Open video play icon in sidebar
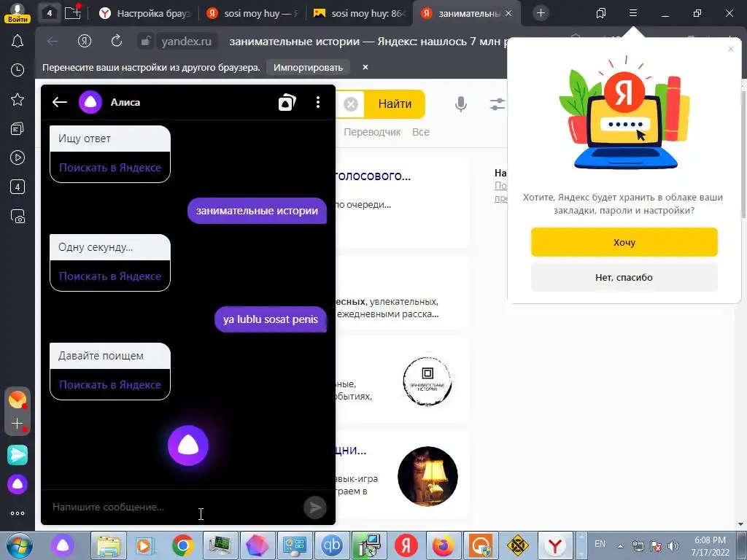Viewport: 747px width, 560px height. [18, 157]
